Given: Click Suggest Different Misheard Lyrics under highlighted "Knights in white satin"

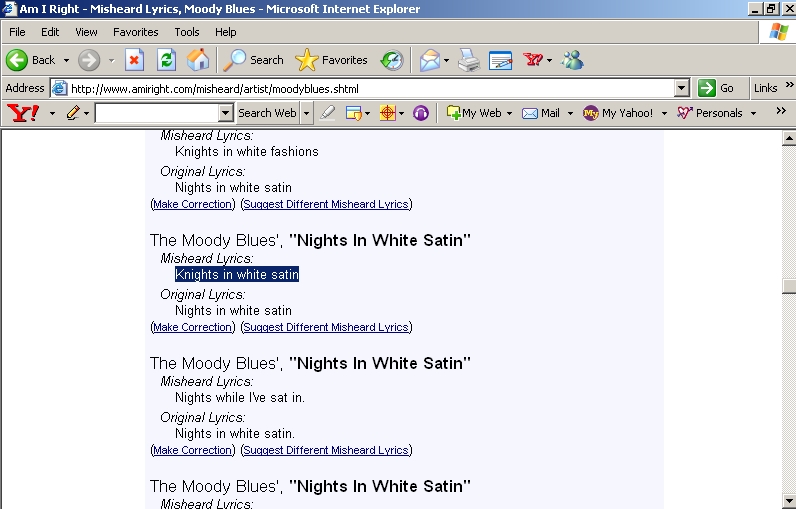Looking at the screenshot, I should pos(326,327).
